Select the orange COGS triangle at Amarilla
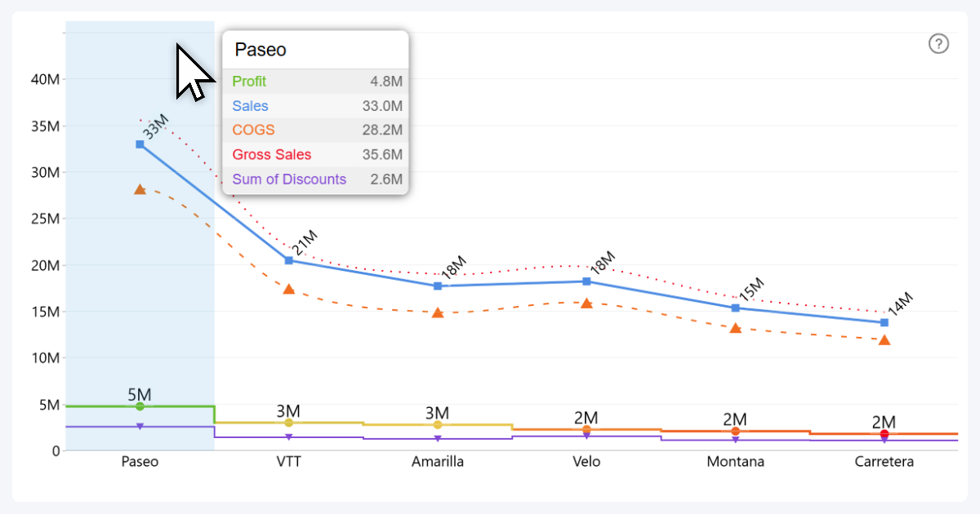 [438, 312]
